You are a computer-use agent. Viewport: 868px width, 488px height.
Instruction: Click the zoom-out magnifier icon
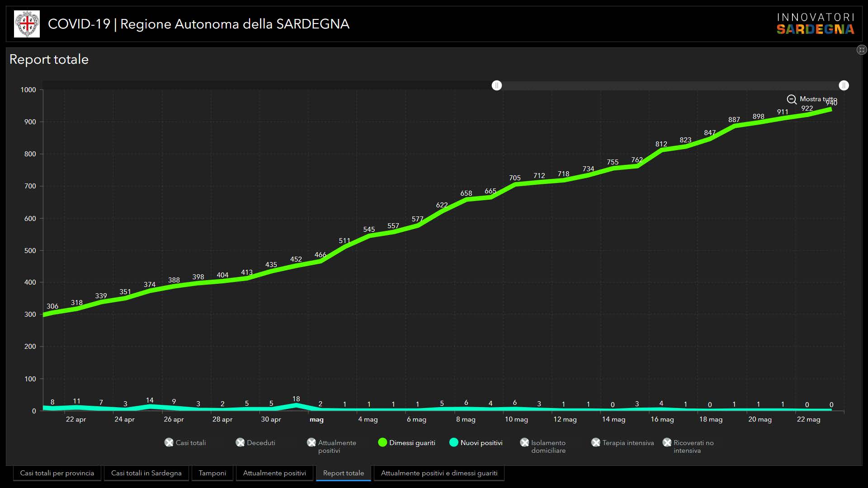coord(792,99)
